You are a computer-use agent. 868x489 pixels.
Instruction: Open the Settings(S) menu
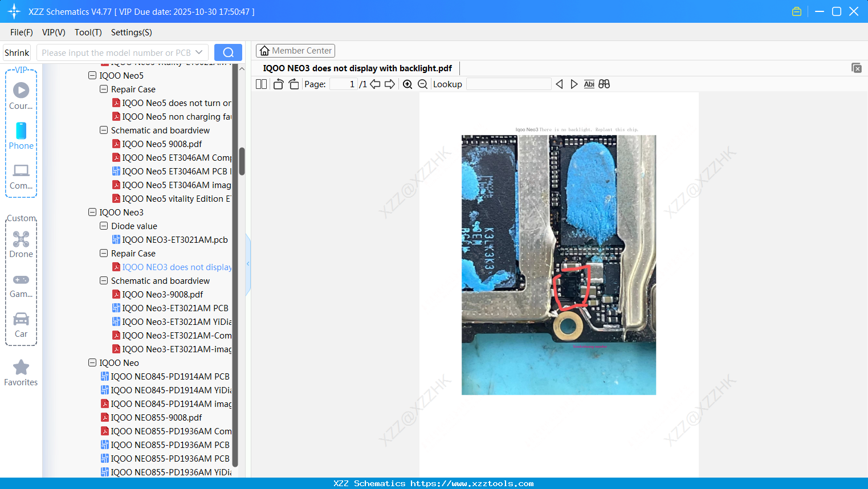pyautogui.click(x=132, y=32)
